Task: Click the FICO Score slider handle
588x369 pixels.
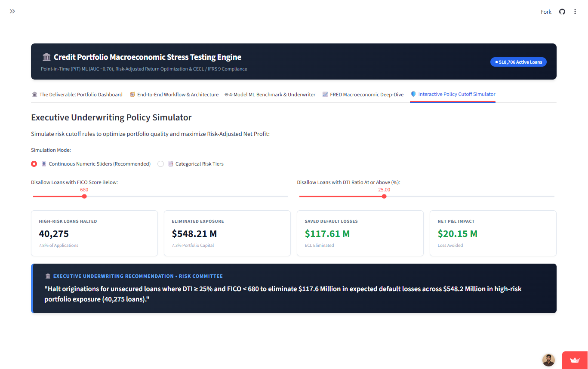Action: (x=84, y=196)
